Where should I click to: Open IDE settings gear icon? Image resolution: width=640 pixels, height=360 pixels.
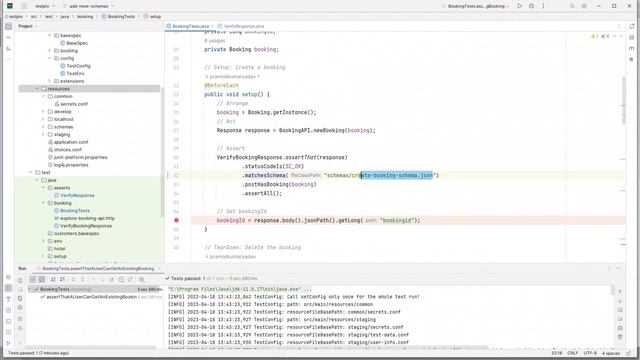pyautogui.click(x=584, y=6)
